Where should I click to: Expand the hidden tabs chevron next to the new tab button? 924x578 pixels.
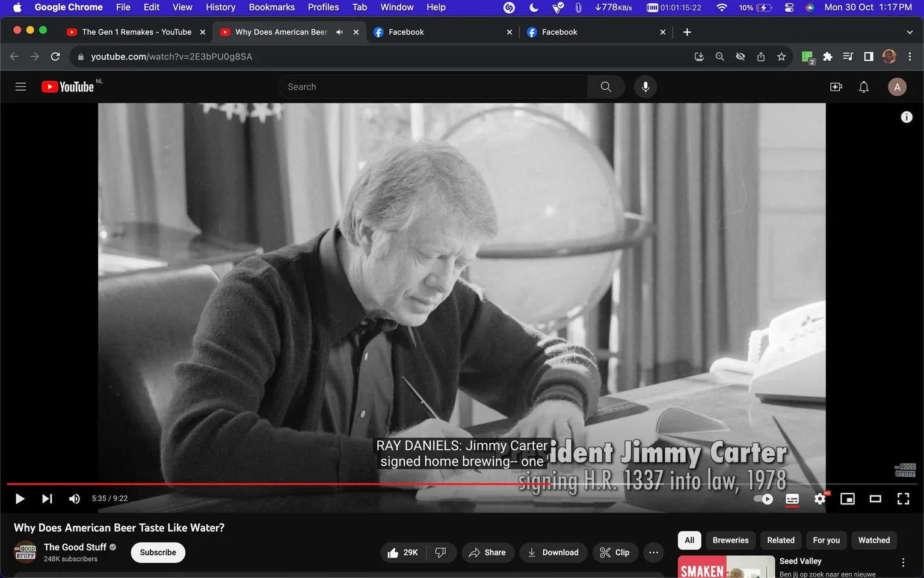coord(908,31)
